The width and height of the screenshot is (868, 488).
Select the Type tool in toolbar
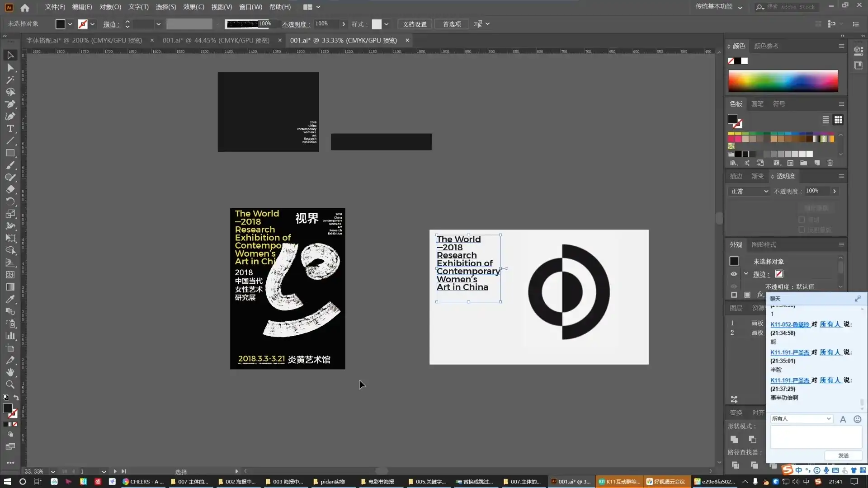pos(10,129)
